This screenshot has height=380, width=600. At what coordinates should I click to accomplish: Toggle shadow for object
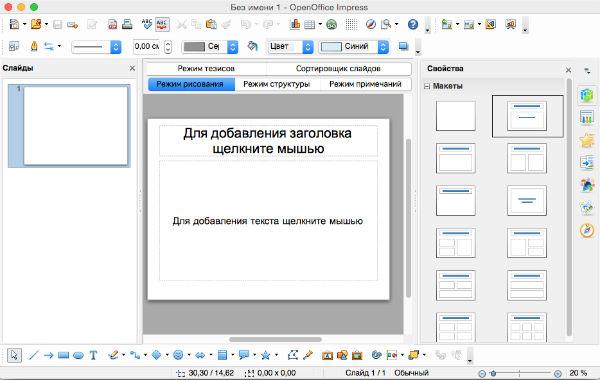[403, 46]
